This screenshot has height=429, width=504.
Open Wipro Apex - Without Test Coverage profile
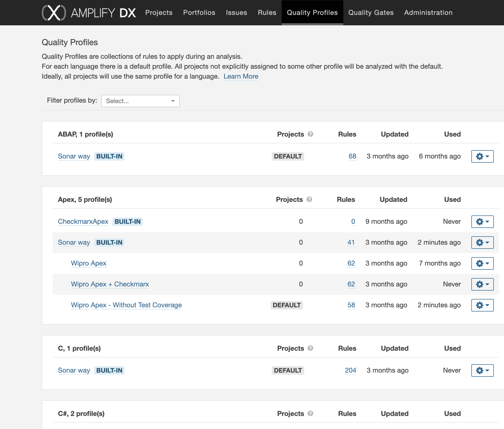click(x=126, y=305)
